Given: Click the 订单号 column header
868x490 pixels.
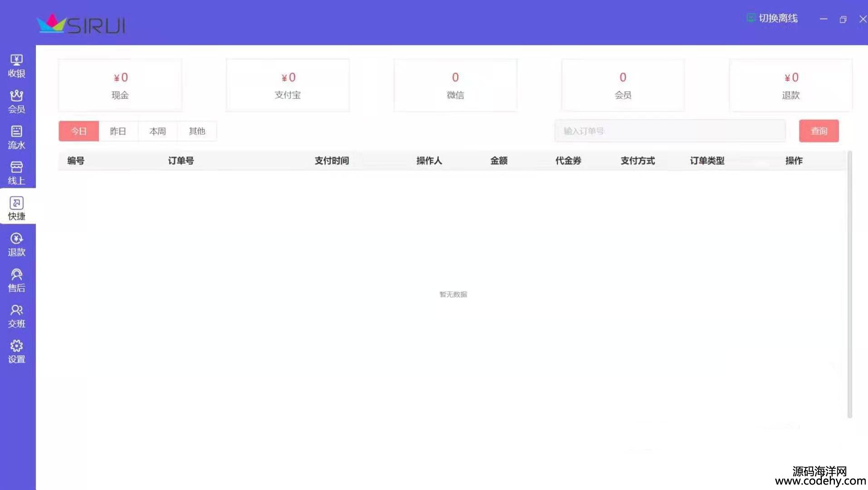Looking at the screenshot, I should [181, 161].
